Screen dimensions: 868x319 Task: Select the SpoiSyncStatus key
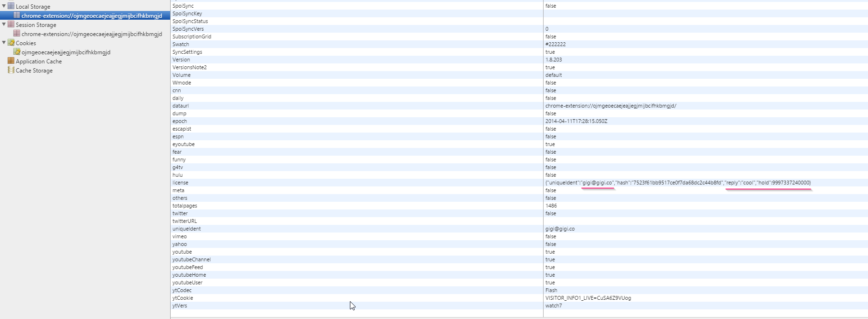point(190,21)
